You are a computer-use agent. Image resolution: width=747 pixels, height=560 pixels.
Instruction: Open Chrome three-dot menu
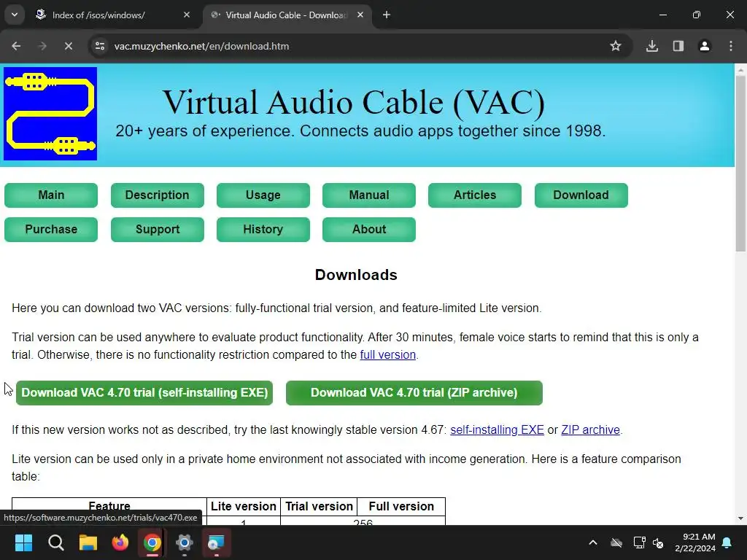point(731,46)
